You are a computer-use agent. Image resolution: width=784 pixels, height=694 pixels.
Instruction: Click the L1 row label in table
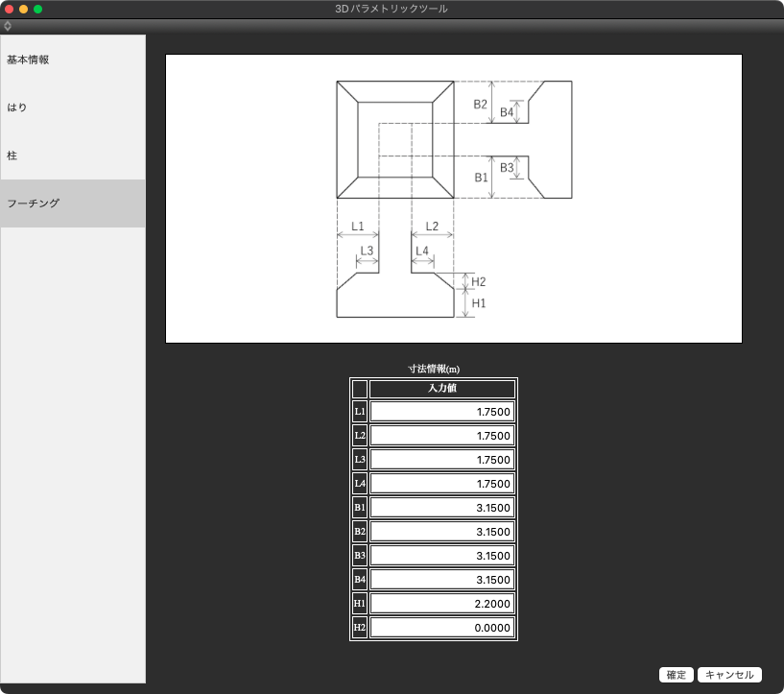360,412
